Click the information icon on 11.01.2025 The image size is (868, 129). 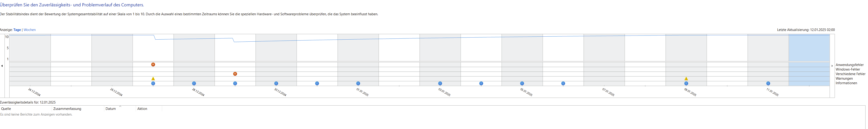click(768, 83)
